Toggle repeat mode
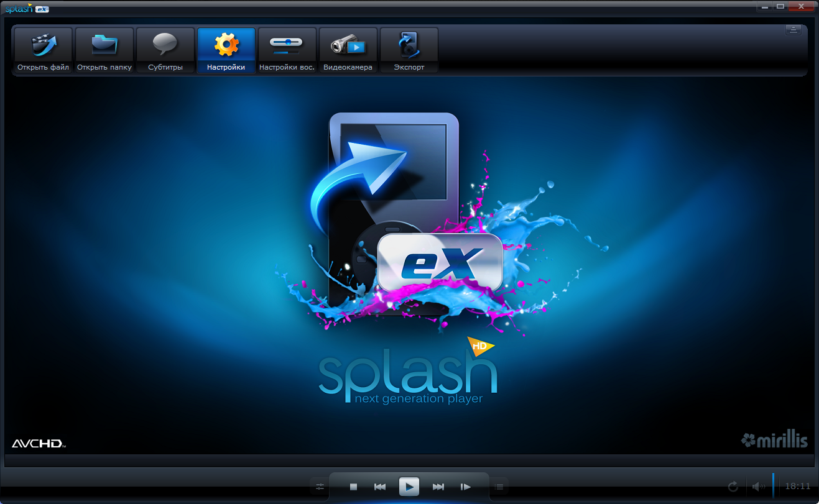The height and width of the screenshot is (504, 819). click(733, 486)
